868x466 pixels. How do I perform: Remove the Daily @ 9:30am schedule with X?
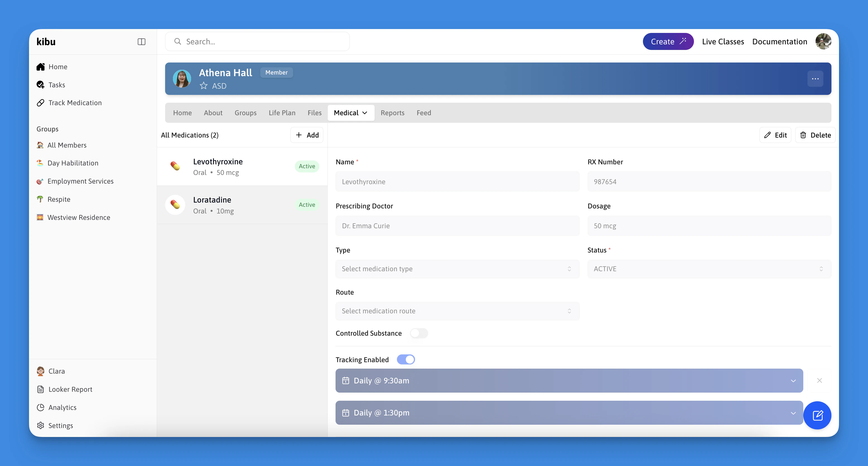pyautogui.click(x=819, y=380)
